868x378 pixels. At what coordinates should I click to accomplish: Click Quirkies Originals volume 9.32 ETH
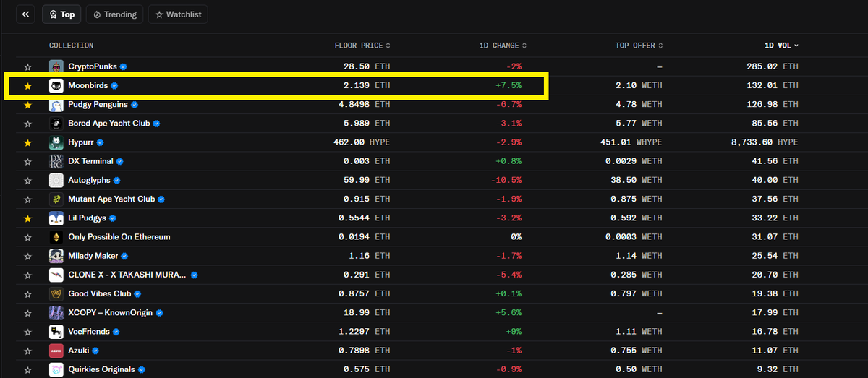[x=778, y=369]
